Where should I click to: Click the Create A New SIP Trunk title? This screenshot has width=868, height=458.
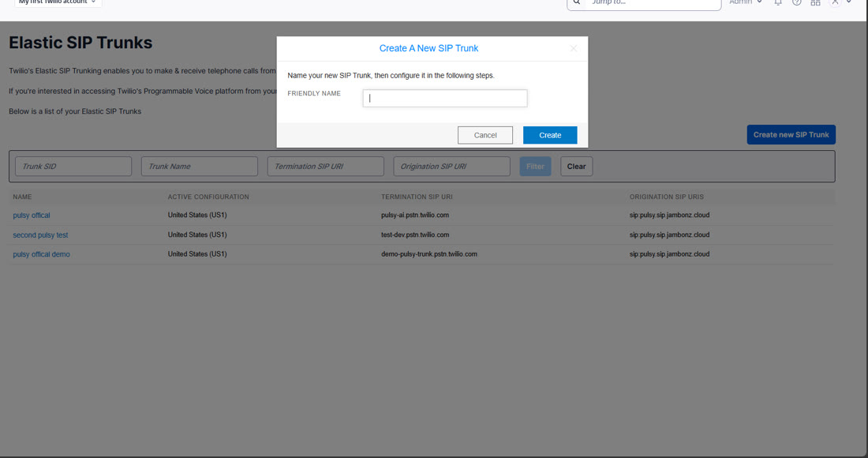coord(428,48)
